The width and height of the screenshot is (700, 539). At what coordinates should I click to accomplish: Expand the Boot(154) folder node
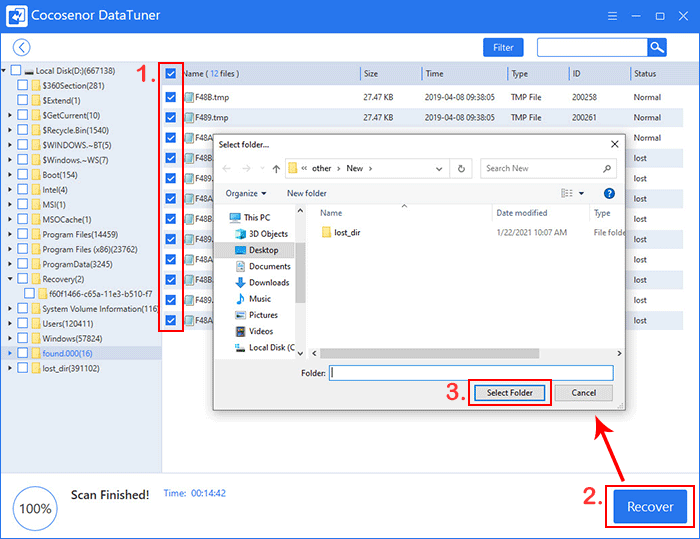(10, 175)
